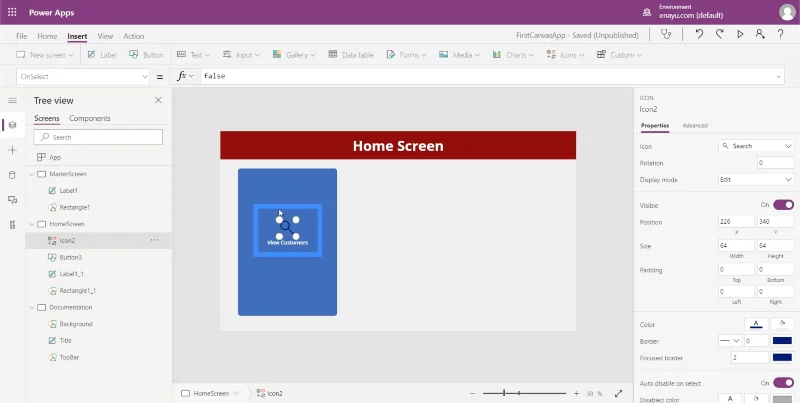Click the fit-to-window expand icon
This screenshot has width=800, height=403.
point(618,393)
